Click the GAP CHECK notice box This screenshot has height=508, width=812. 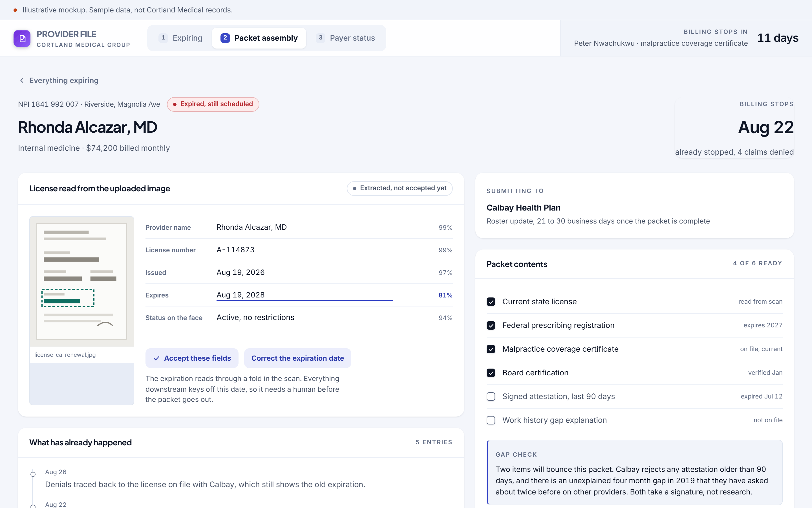click(x=634, y=472)
